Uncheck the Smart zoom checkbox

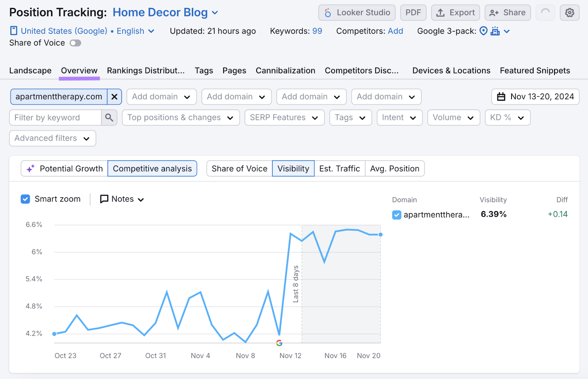[25, 199]
